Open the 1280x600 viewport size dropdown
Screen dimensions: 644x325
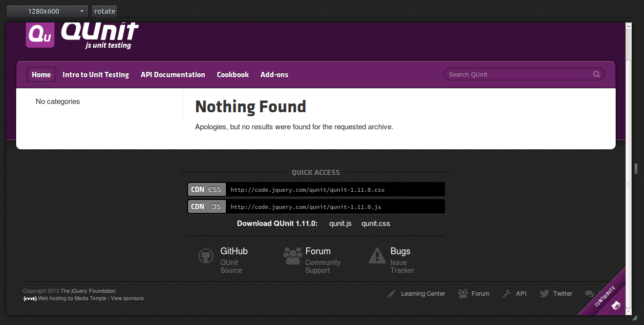(47, 11)
